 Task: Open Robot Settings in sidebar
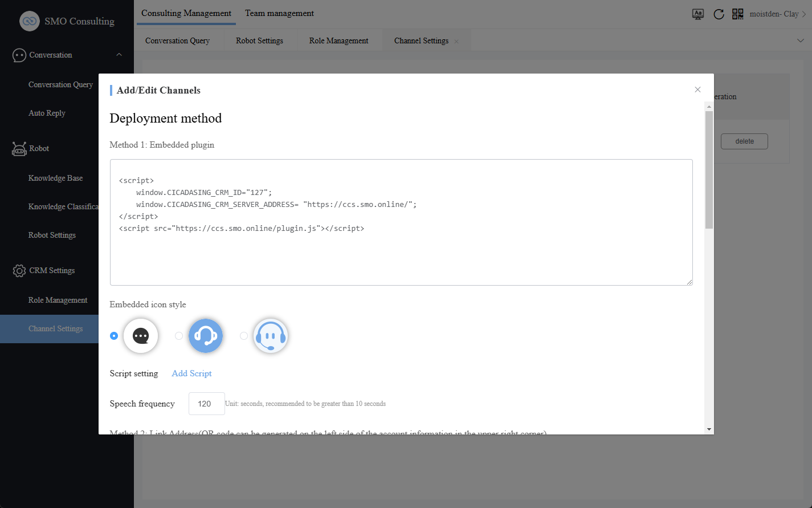coord(52,235)
